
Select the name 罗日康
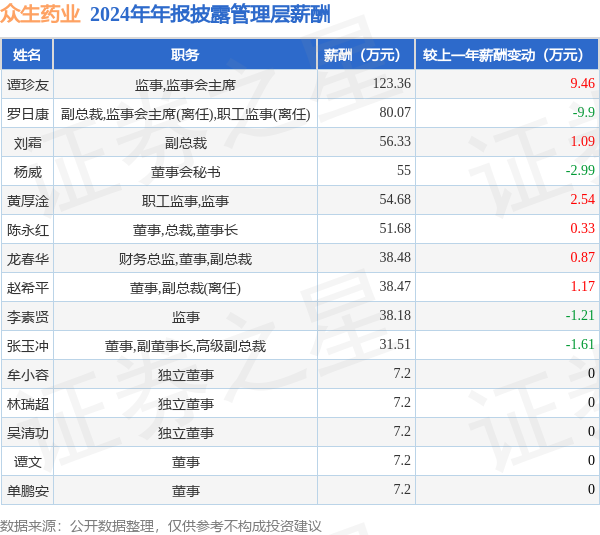[28, 114]
